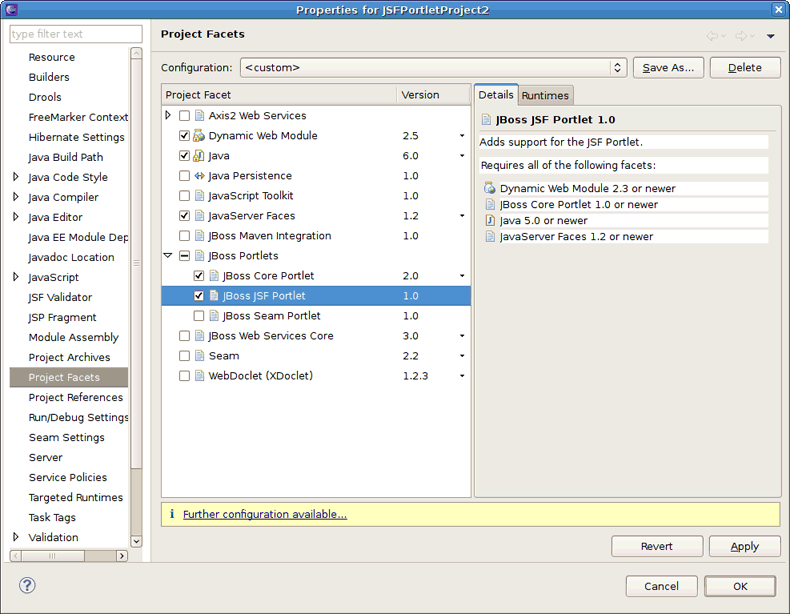Screen dimensions: 790x614
Task: Click the Save As... button
Action: click(668, 67)
